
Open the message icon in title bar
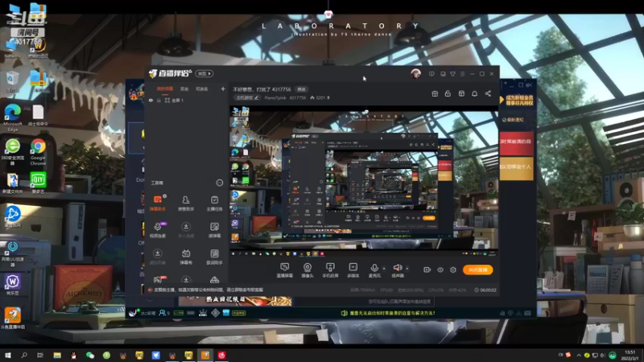pyautogui.click(x=431, y=74)
